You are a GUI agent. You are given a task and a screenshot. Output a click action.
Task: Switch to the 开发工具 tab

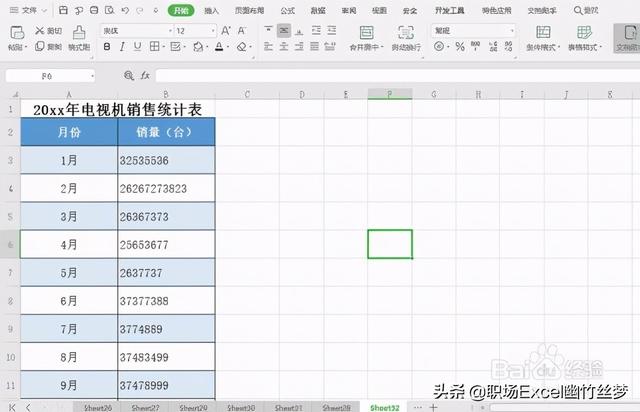[449, 10]
